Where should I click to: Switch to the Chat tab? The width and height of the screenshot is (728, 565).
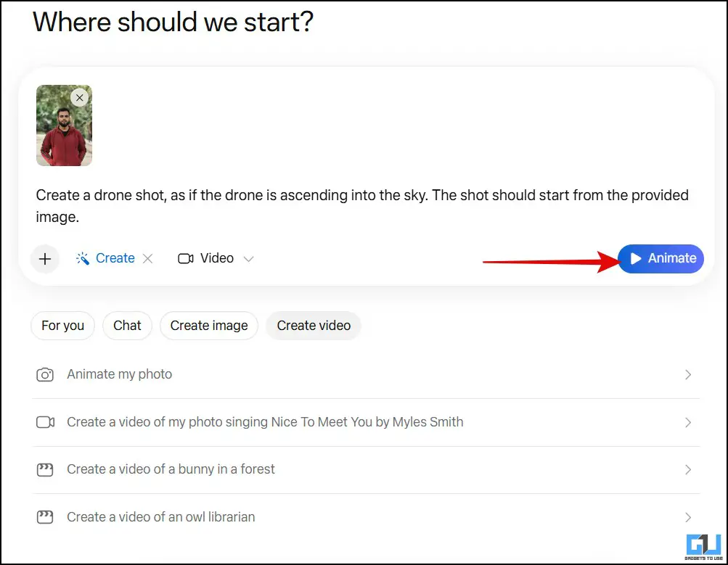pyautogui.click(x=127, y=326)
